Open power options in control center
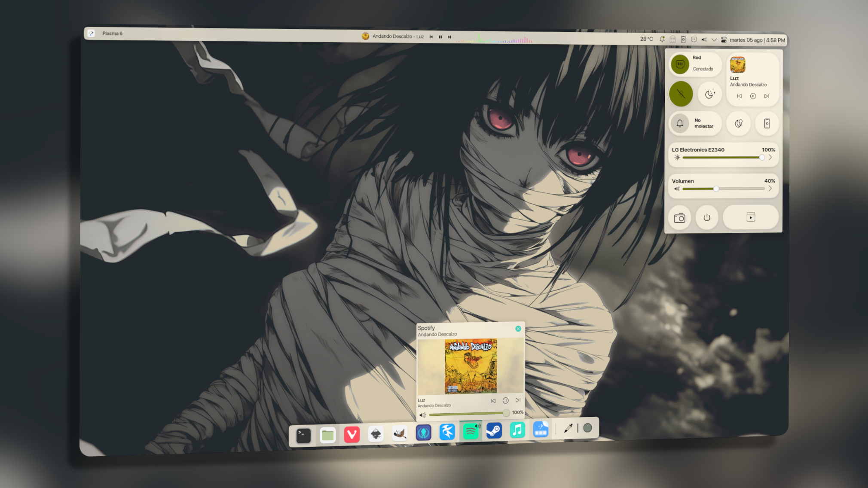The image size is (868, 488). [x=707, y=217]
